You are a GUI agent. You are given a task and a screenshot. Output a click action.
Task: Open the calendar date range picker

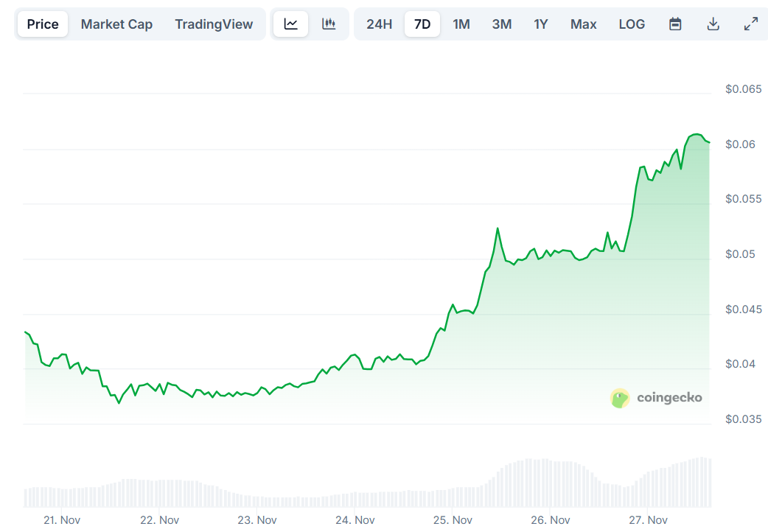[x=675, y=23]
